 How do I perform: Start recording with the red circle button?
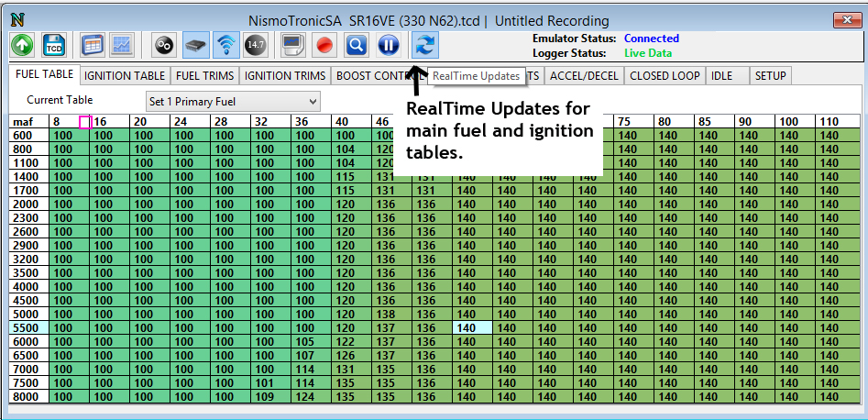[324, 46]
